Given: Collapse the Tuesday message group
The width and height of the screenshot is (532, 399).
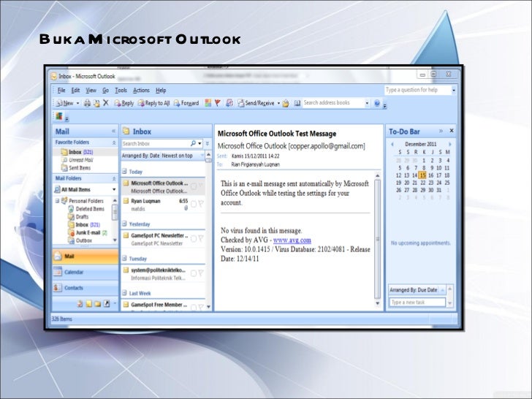Looking at the screenshot, I should pyautogui.click(x=124, y=258).
